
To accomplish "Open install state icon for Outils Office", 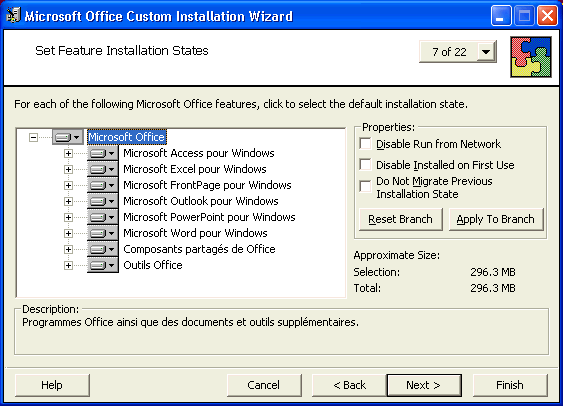I will [102, 265].
